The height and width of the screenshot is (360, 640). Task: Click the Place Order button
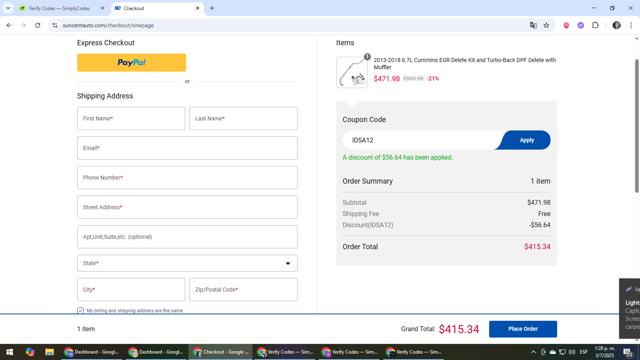pos(523,329)
